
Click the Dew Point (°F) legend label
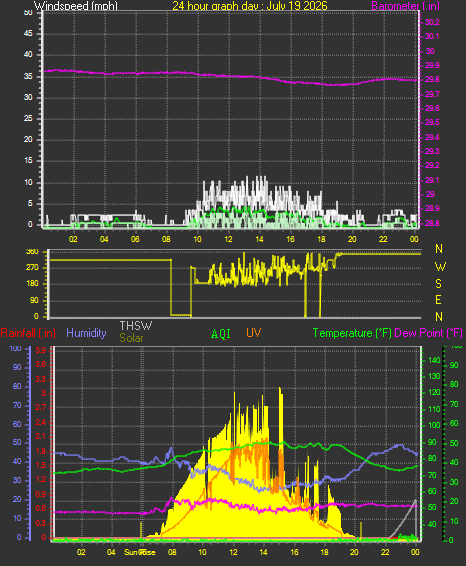[x=428, y=333]
